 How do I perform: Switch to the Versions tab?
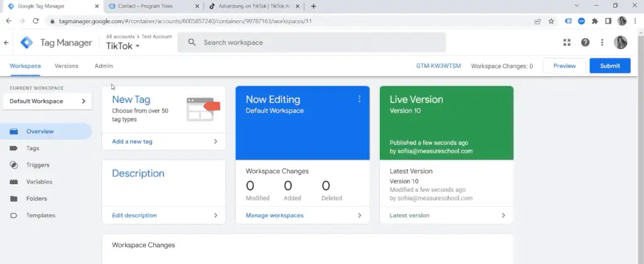(66, 66)
